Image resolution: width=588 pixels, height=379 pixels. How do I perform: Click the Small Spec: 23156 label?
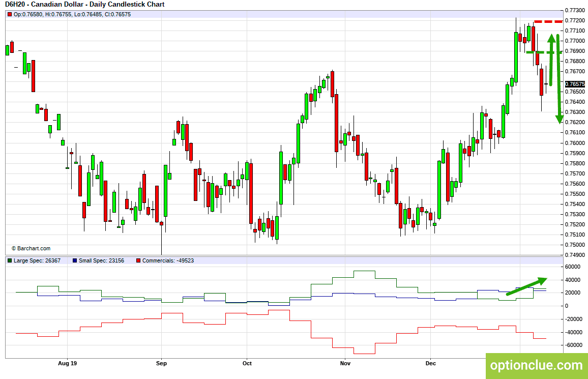(101, 260)
